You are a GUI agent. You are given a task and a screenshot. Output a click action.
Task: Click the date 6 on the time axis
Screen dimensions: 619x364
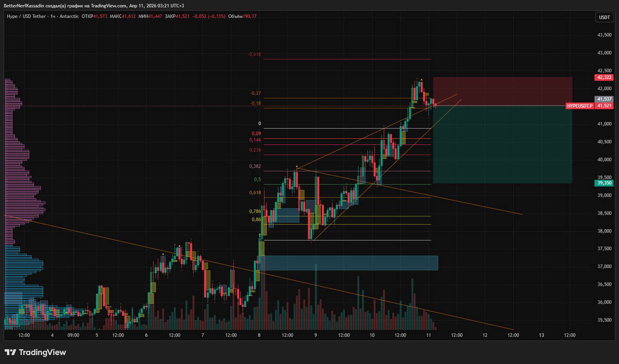[146, 335]
